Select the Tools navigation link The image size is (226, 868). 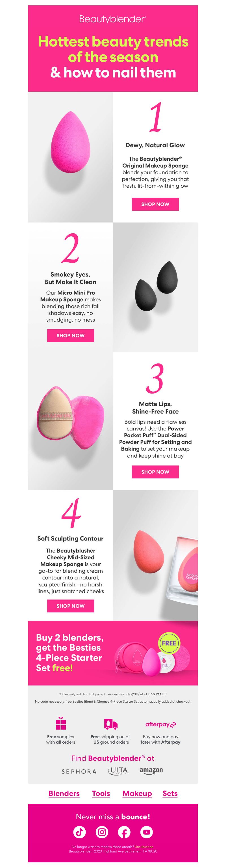pos(101,794)
